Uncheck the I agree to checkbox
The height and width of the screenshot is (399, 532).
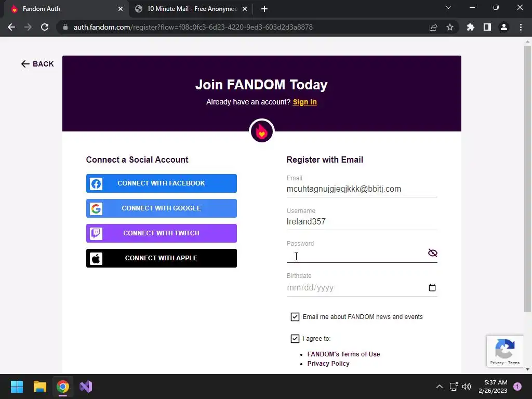[295, 339]
